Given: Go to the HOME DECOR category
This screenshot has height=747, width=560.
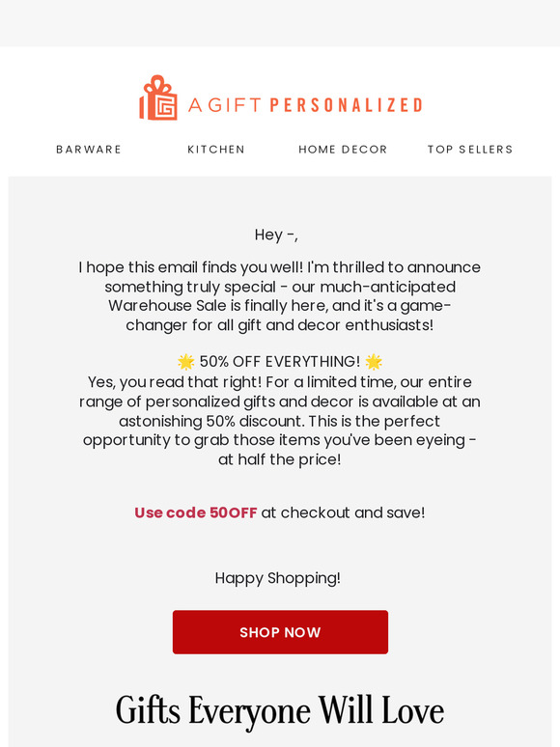Looking at the screenshot, I should click(x=343, y=150).
